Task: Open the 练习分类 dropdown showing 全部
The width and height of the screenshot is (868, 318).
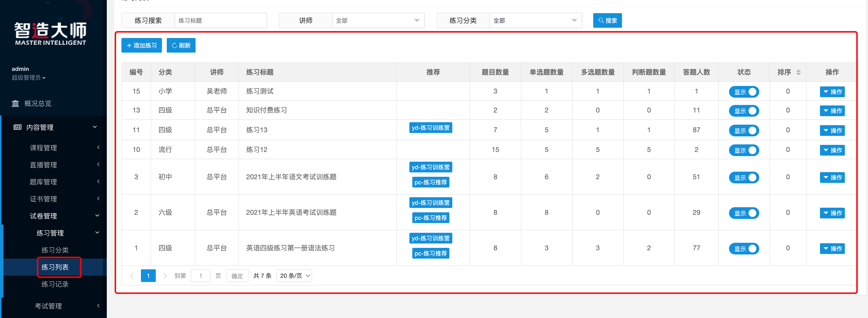Action: [x=535, y=20]
